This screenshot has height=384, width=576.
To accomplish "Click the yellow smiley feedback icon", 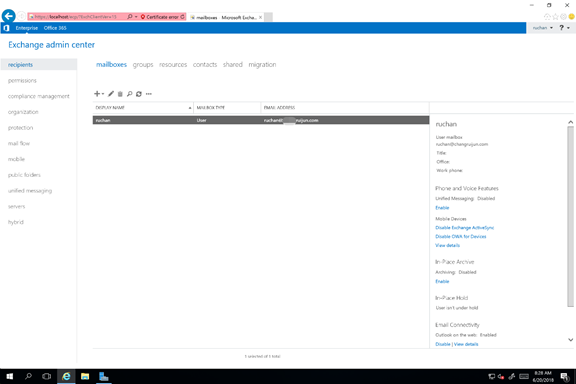I will [571, 17].
